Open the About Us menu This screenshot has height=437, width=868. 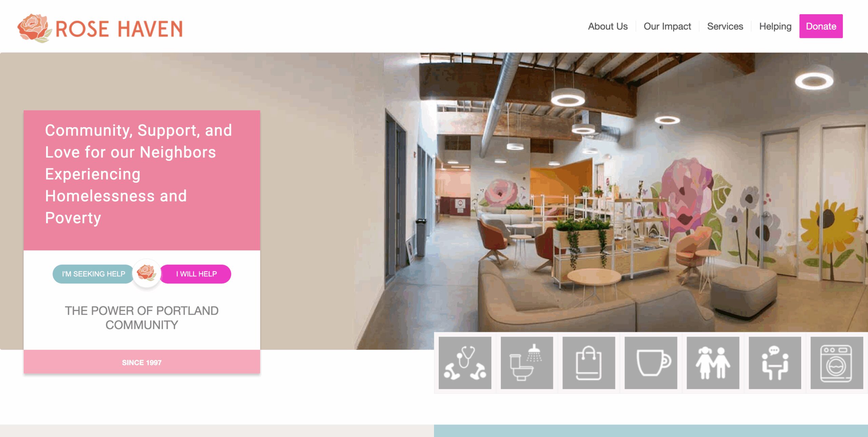(608, 26)
